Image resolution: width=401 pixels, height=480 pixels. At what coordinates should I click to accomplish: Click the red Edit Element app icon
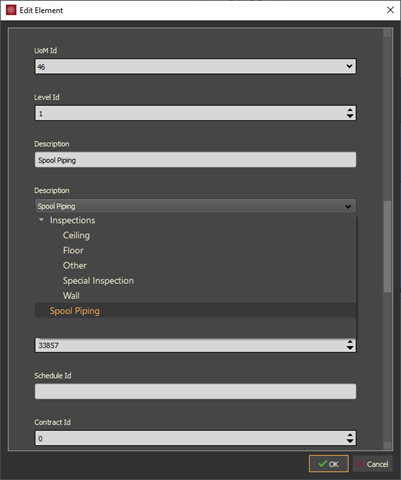click(x=11, y=10)
